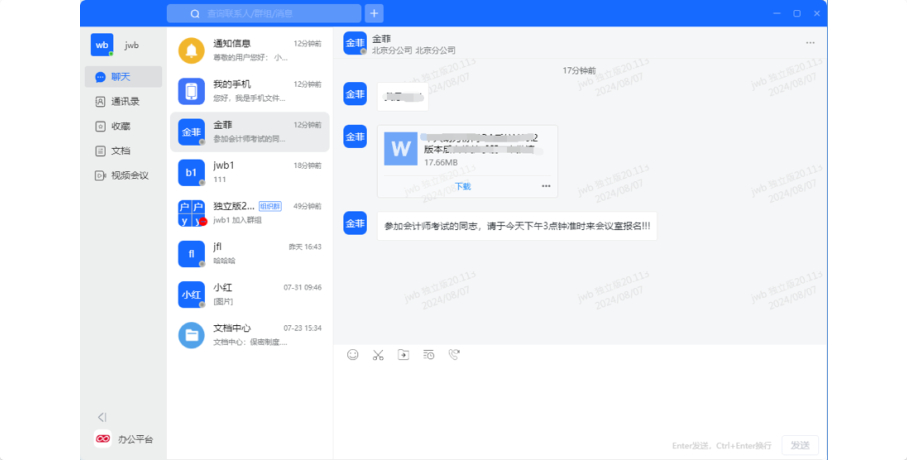Start a call with phone icon
This screenshot has height=460, width=907.
coord(454,354)
